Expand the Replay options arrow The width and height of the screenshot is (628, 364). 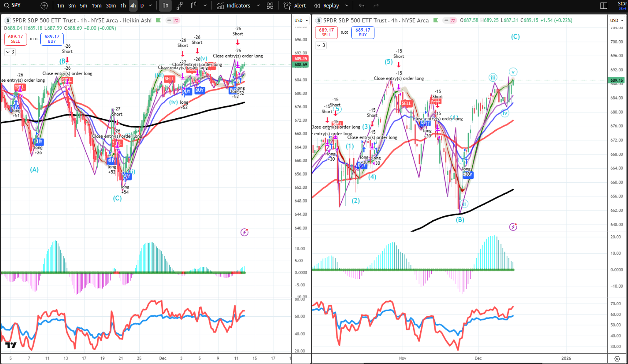[347, 6]
